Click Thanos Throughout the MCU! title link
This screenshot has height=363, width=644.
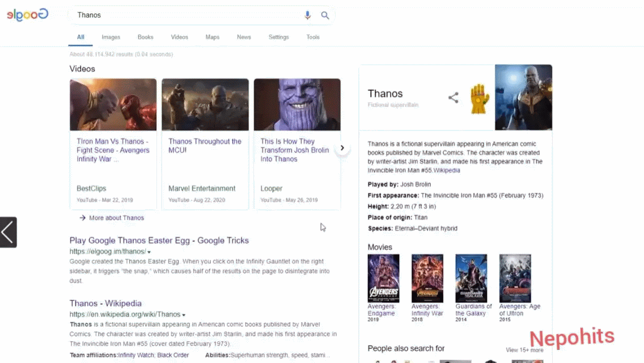coord(205,146)
